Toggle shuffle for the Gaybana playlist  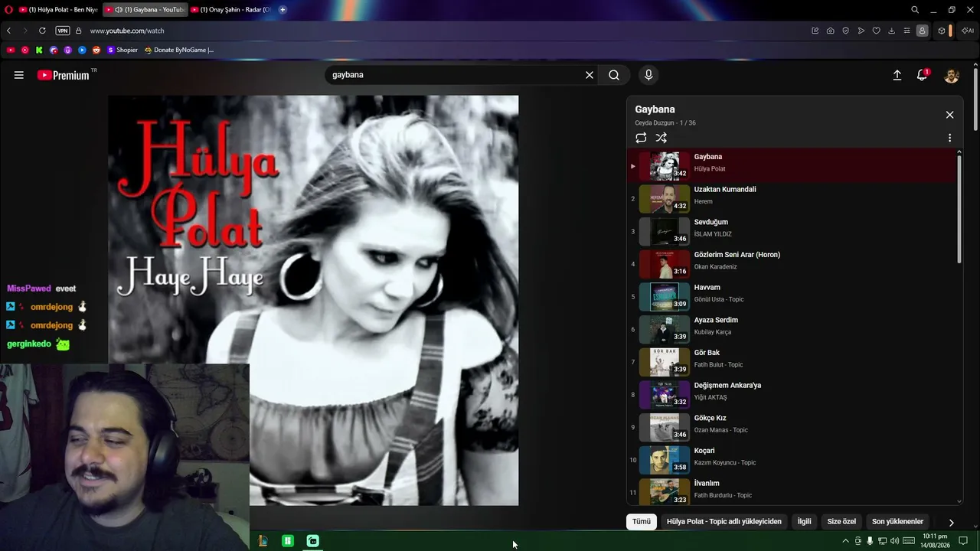661,138
